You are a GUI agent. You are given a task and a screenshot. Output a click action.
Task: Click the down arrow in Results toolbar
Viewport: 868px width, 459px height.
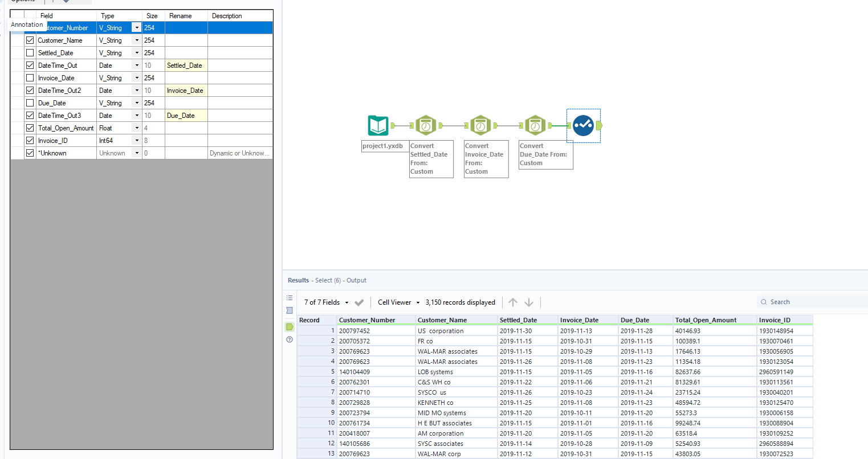pos(529,302)
